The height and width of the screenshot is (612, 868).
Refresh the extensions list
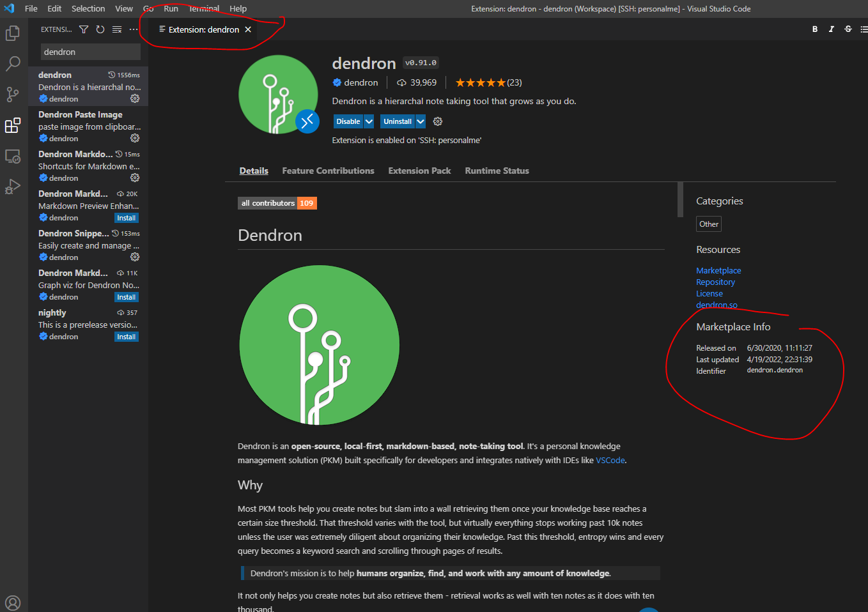pyautogui.click(x=100, y=29)
